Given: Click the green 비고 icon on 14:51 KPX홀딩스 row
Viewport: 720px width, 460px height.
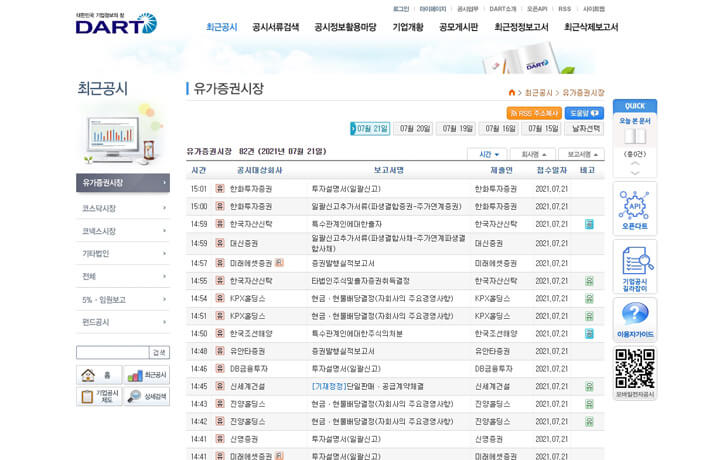Looking at the screenshot, I should click(589, 316).
